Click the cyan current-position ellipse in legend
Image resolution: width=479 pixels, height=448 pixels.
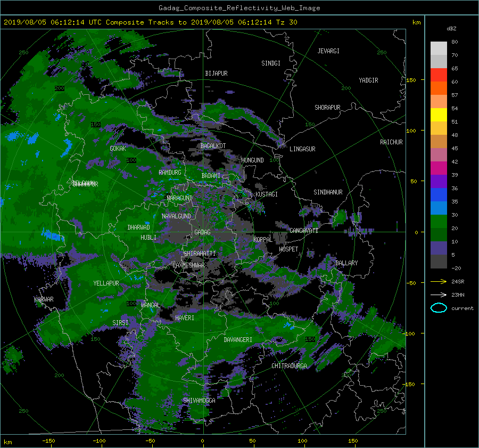click(439, 308)
